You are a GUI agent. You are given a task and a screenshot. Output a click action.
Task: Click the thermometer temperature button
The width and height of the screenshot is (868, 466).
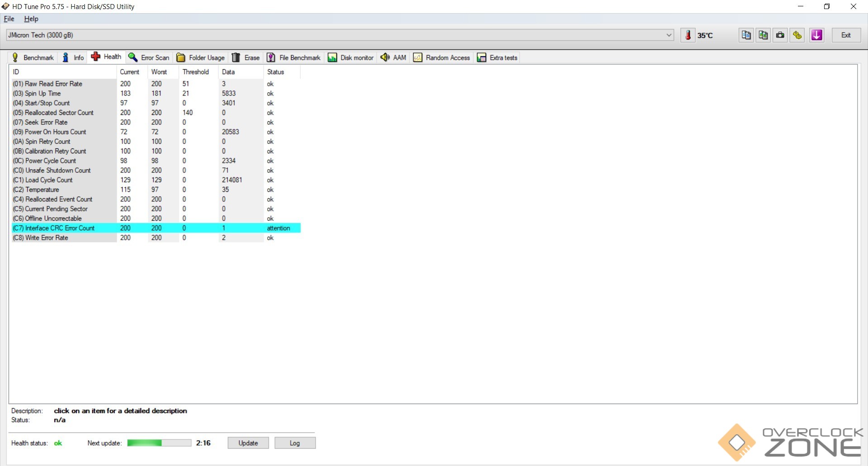point(688,35)
